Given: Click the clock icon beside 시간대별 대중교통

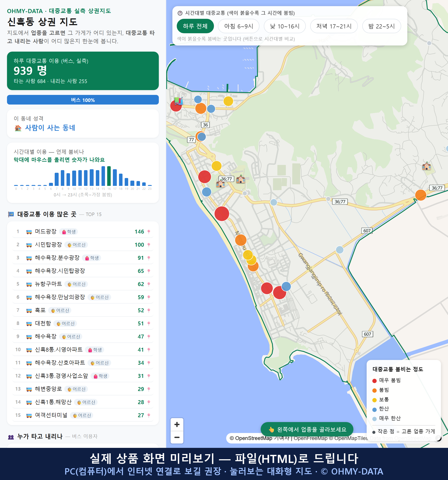Looking at the screenshot, I should click(x=180, y=13).
